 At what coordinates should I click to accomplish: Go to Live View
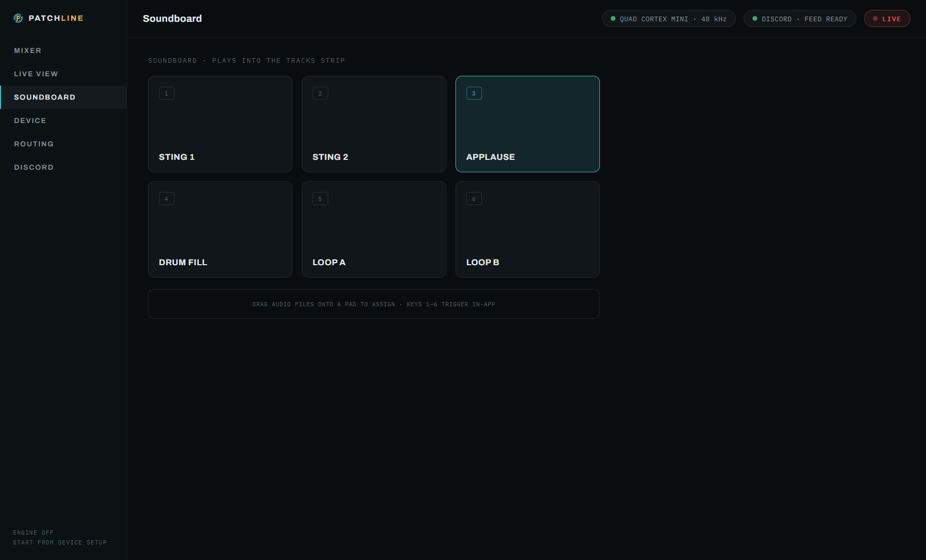click(63, 74)
